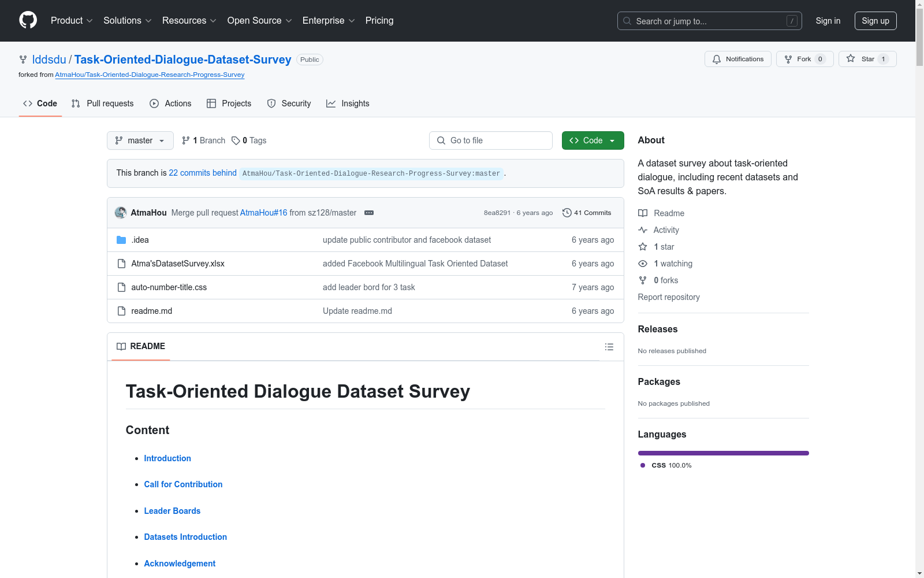Open the Solutions dropdown menu
The image size is (924, 578).
128,21
